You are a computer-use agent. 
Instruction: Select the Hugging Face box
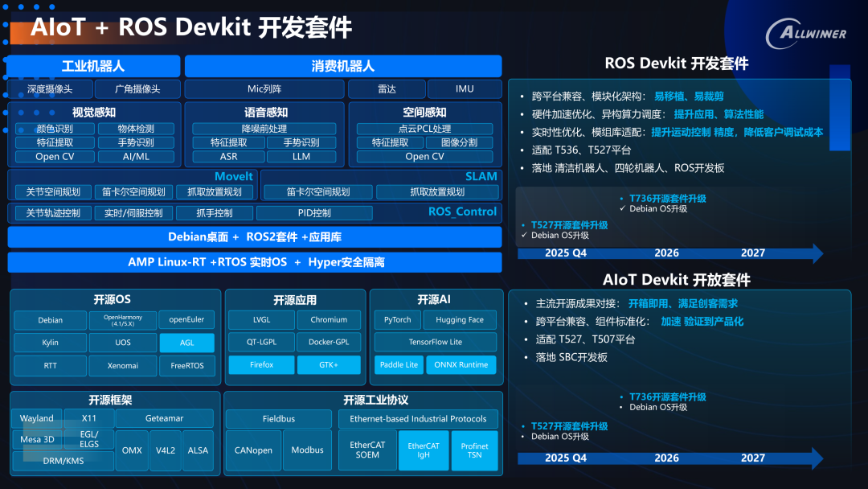tap(460, 320)
